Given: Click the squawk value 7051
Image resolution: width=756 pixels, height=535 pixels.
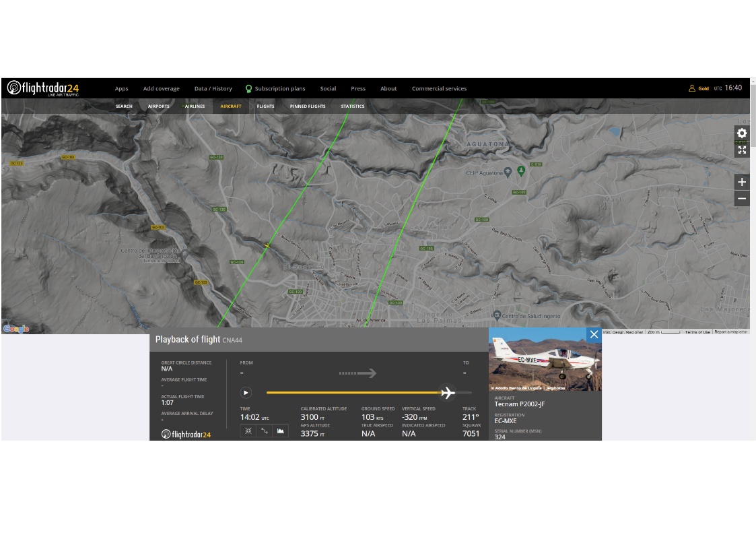Looking at the screenshot, I should (x=471, y=433).
